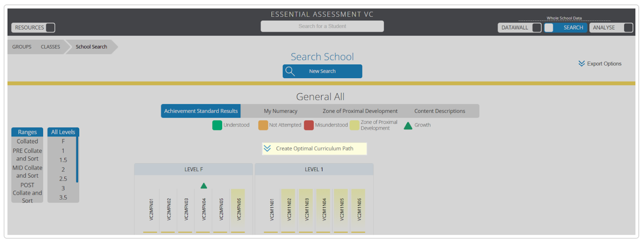The height and width of the screenshot is (242, 644).
Task: Click the magnifying glass search icon
Action: [290, 71]
